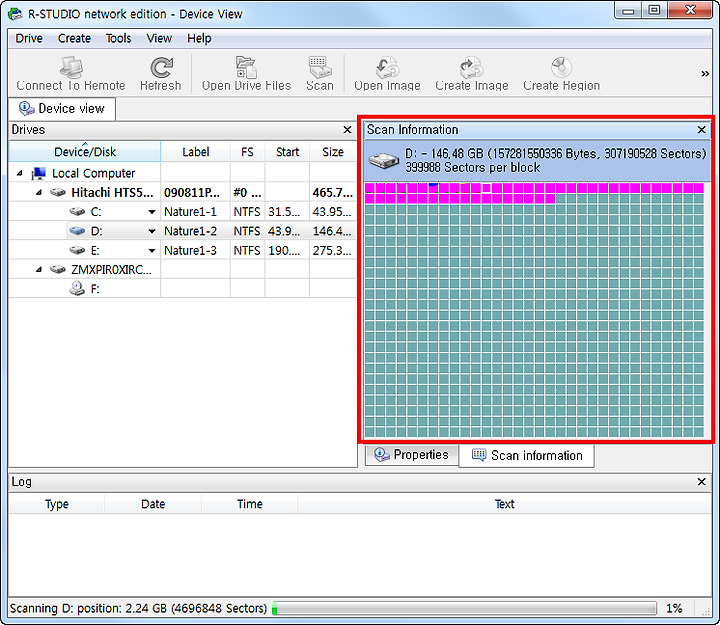Click the Text column header in Log
This screenshot has height=625, width=720.
pos(504,504)
